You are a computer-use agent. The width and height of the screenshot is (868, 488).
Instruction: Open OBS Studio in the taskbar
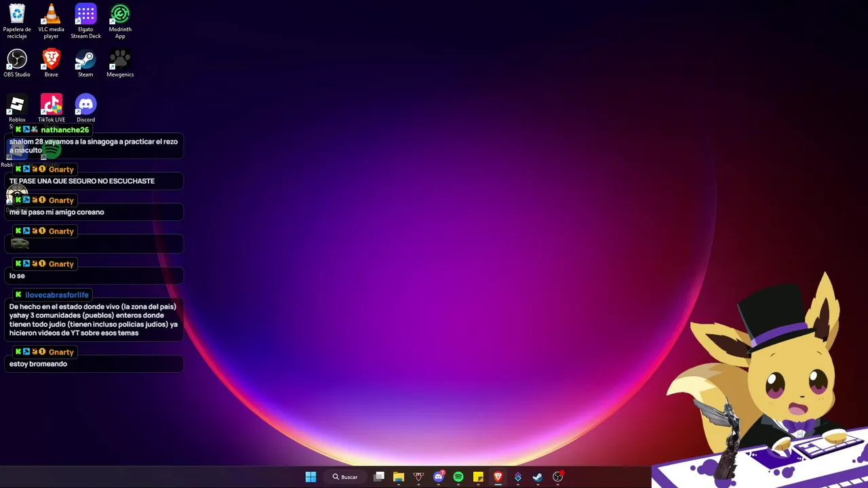point(557,476)
